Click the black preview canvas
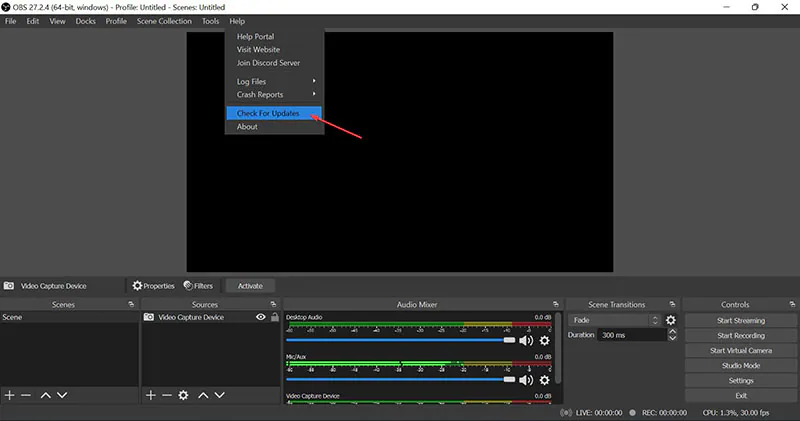The width and height of the screenshot is (800, 421). click(x=399, y=152)
